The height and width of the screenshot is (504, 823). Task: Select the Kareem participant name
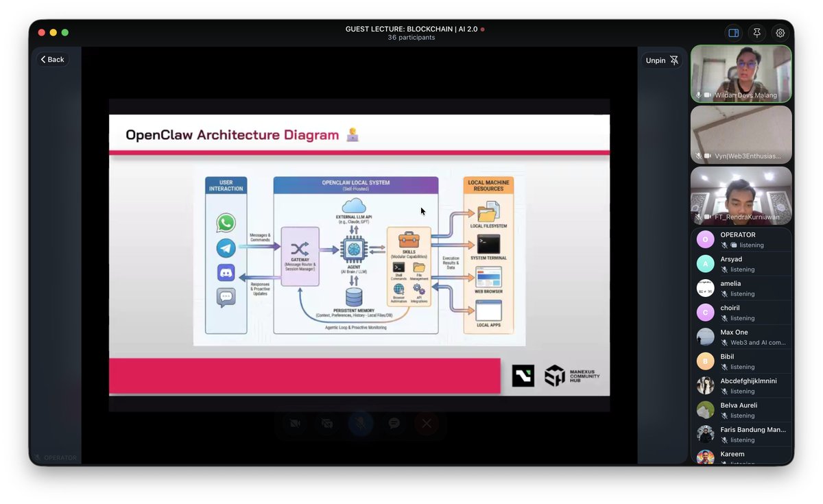tap(732, 454)
